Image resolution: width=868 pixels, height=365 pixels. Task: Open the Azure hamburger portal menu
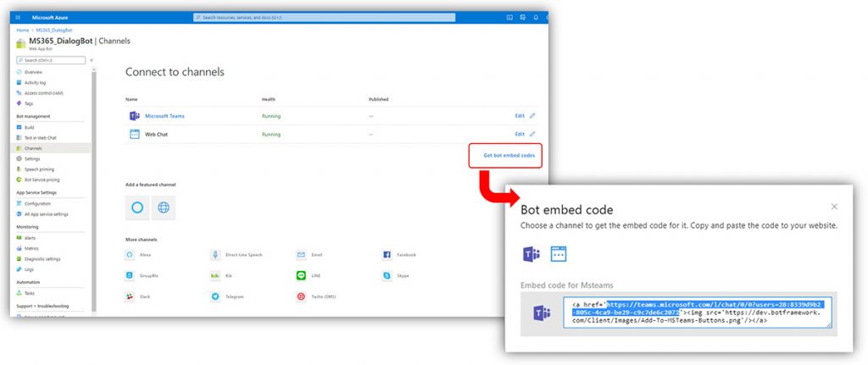pyautogui.click(x=19, y=17)
